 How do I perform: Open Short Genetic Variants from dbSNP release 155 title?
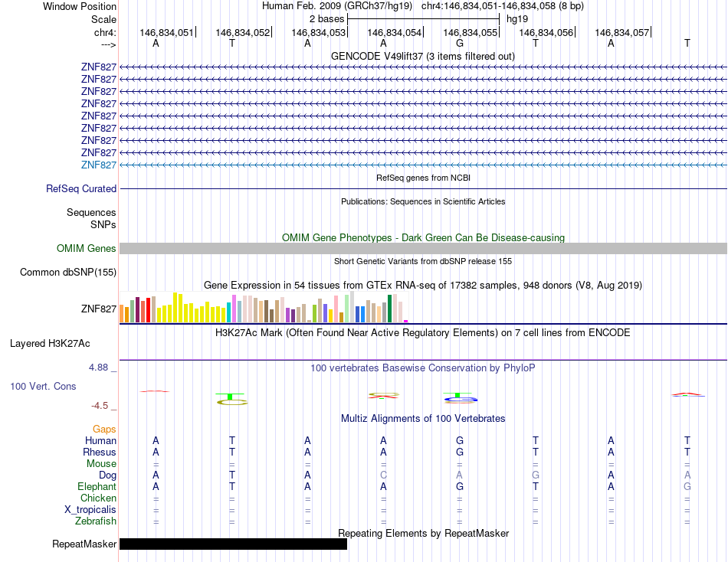pyautogui.click(x=423, y=261)
